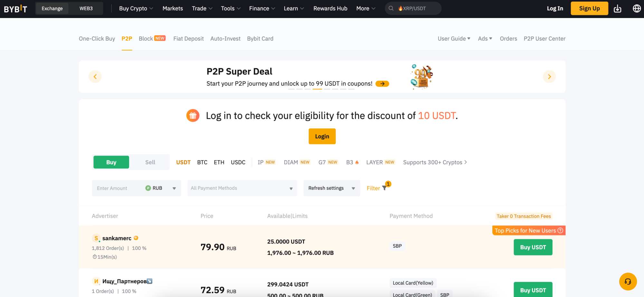Toggle from Exchange to WEB3 mode
Viewport: 644px width, 297px height.
(86, 8)
